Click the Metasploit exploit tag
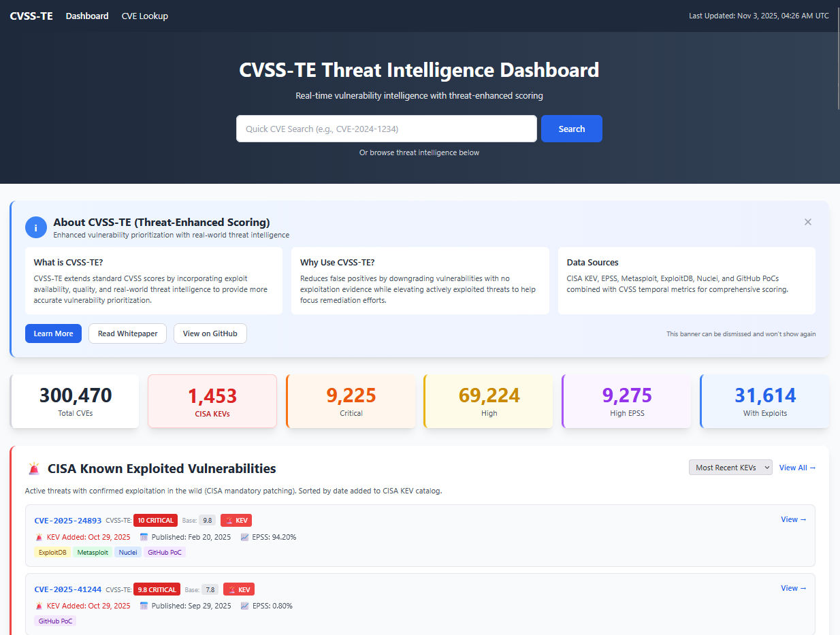 coord(92,552)
